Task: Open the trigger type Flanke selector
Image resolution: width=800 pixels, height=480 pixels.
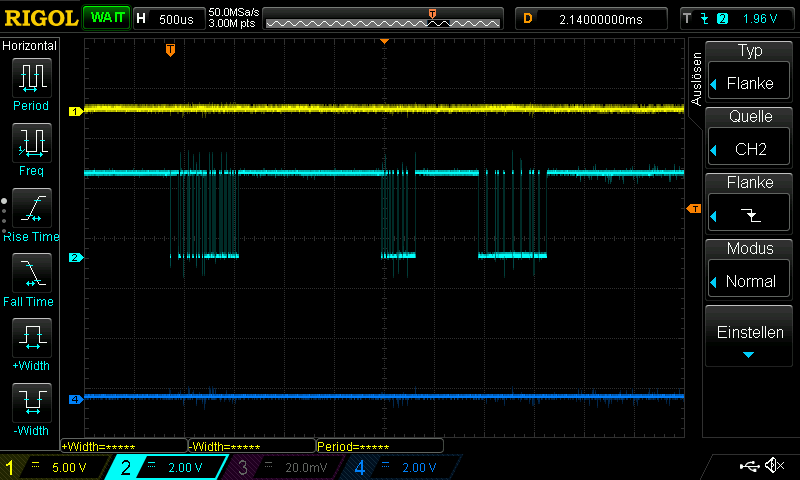Action: click(x=749, y=80)
